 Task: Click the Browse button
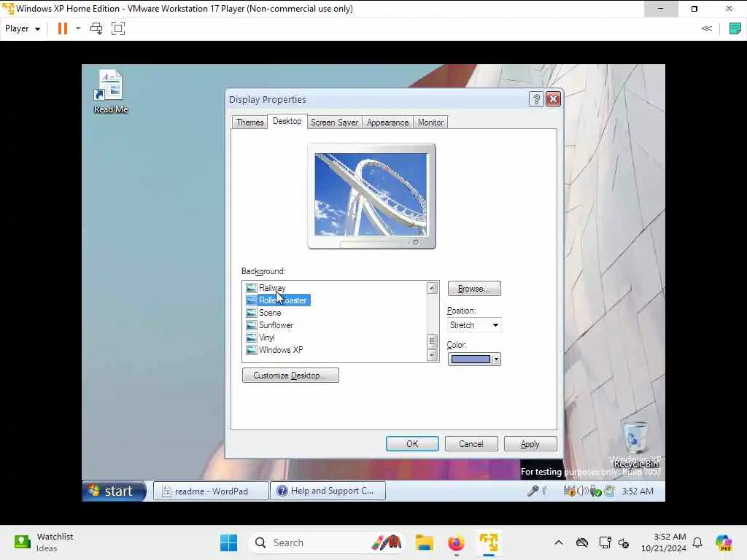(x=474, y=289)
